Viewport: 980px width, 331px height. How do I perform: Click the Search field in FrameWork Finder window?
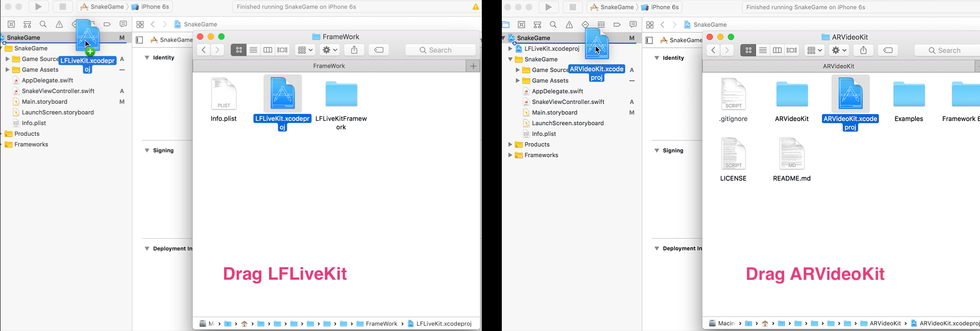441,50
